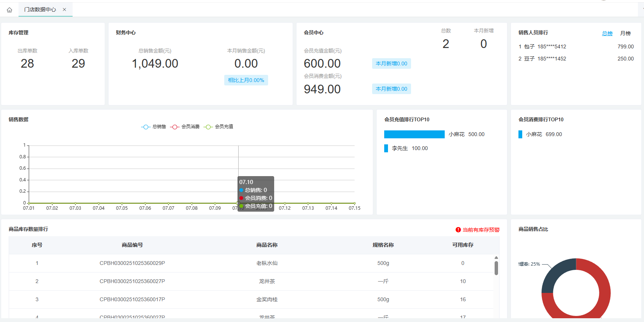Click the 入库单数 value 29
This screenshot has width=644, height=322.
pyautogui.click(x=78, y=63)
